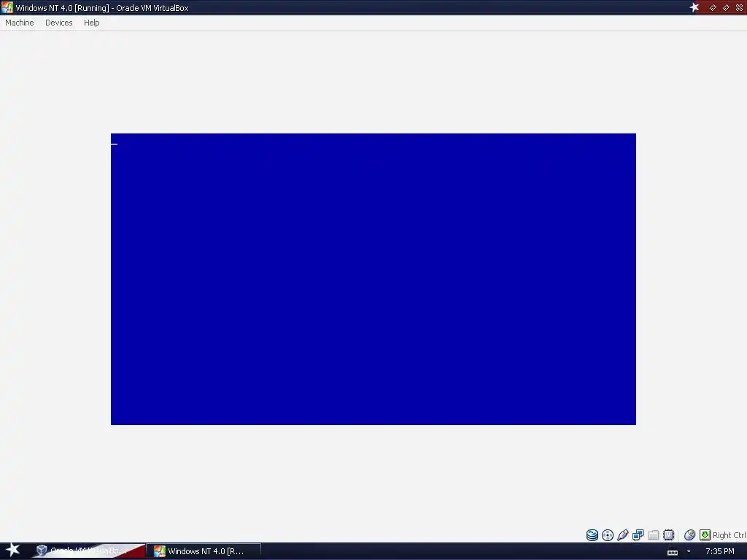Click the star start button on taskbar
The image size is (747, 560).
[12, 551]
